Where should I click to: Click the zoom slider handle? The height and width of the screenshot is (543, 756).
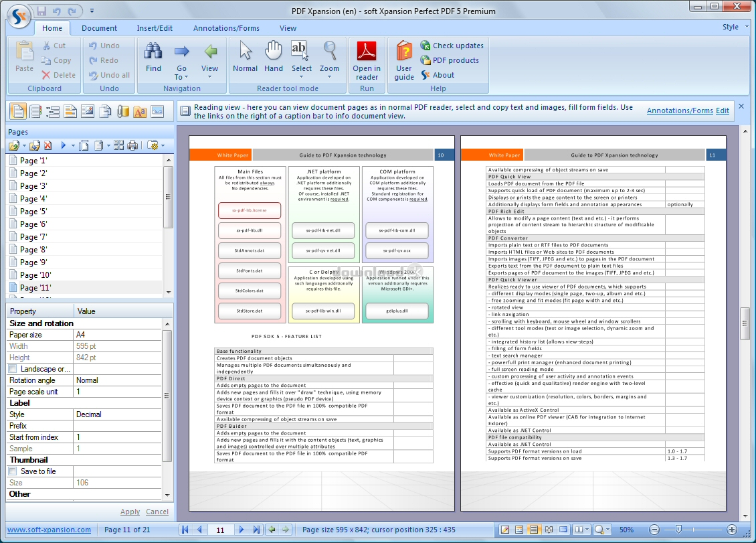(678, 530)
